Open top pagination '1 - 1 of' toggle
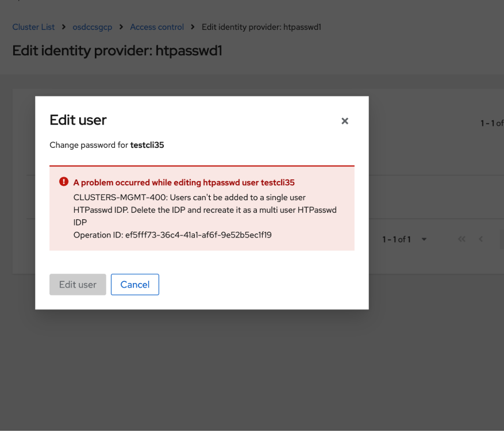The width and height of the screenshot is (504, 432). (491, 123)
